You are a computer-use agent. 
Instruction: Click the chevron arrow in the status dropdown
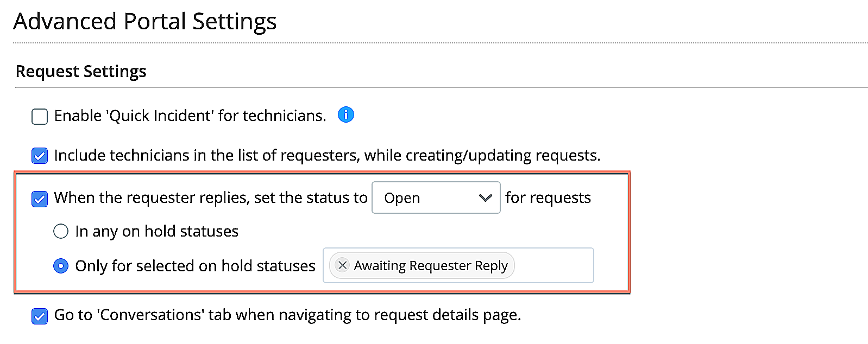click(485, 198)
